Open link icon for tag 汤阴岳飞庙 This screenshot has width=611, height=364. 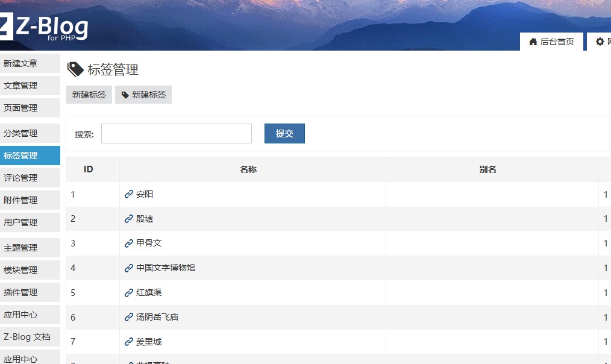(x=128, y=317)
